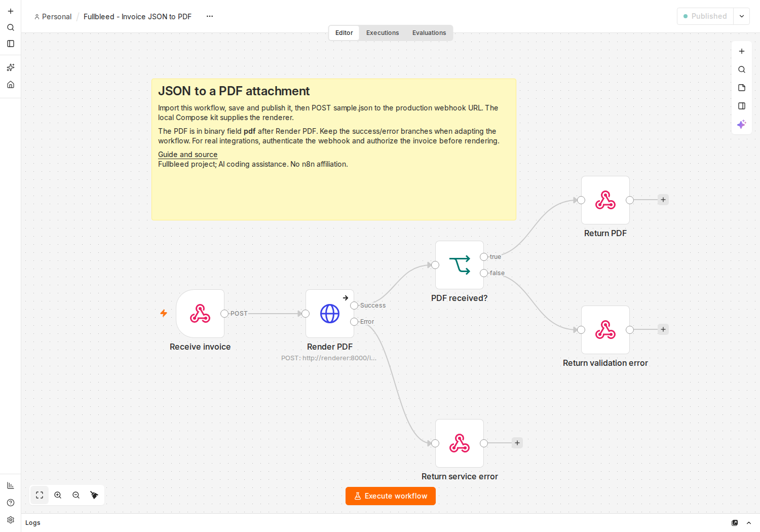Add a node with the canvas plus button
This screenshot has width=760, height=532.
point(742,51)
